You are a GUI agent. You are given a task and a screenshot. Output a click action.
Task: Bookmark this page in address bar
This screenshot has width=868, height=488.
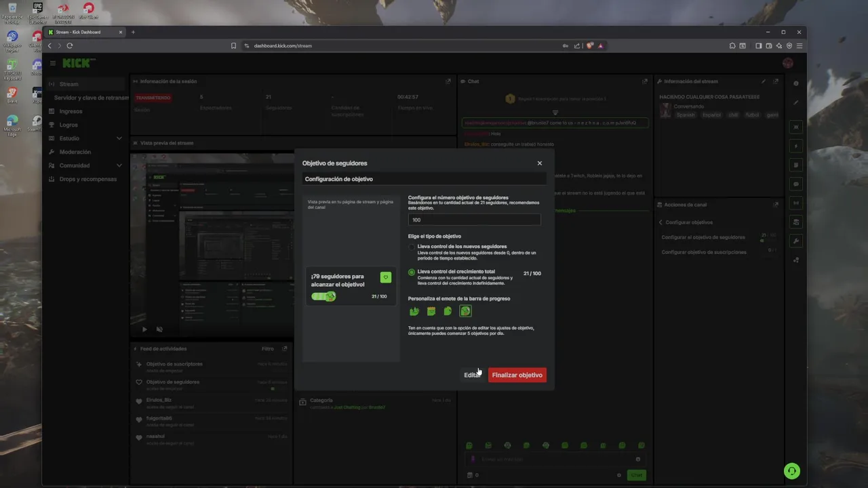click(233, 45)
